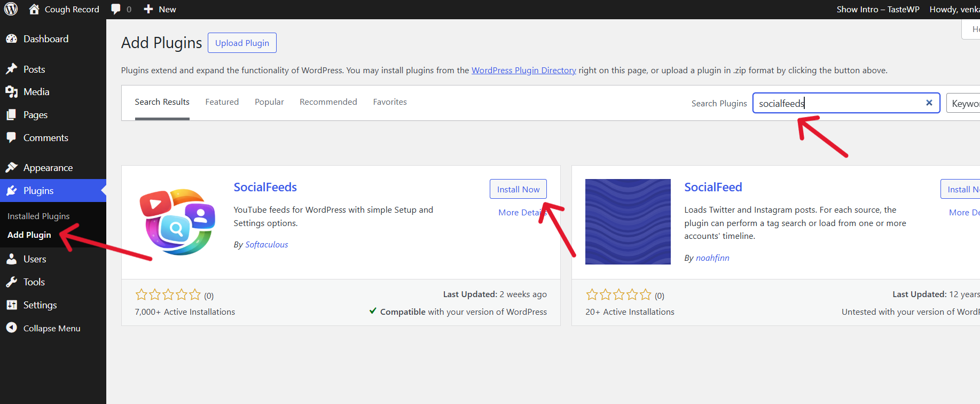The height and width of the screenshot is (404, 980).
Task: Click the first rating star of SocialFeed
Action: point(592,294)
